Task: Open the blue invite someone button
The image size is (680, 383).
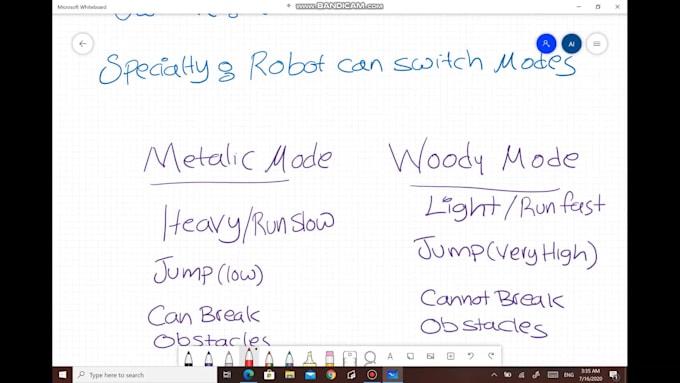Action: point(546,44)
